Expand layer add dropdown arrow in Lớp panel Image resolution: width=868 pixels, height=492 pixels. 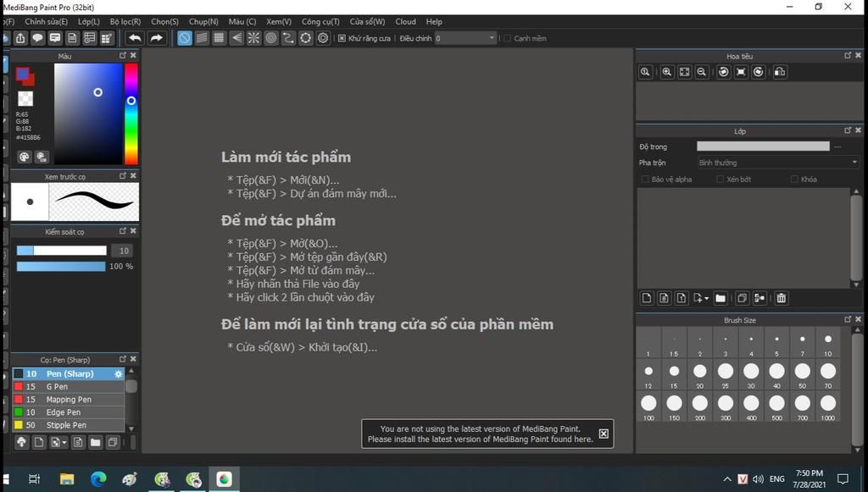pos(706,299)
